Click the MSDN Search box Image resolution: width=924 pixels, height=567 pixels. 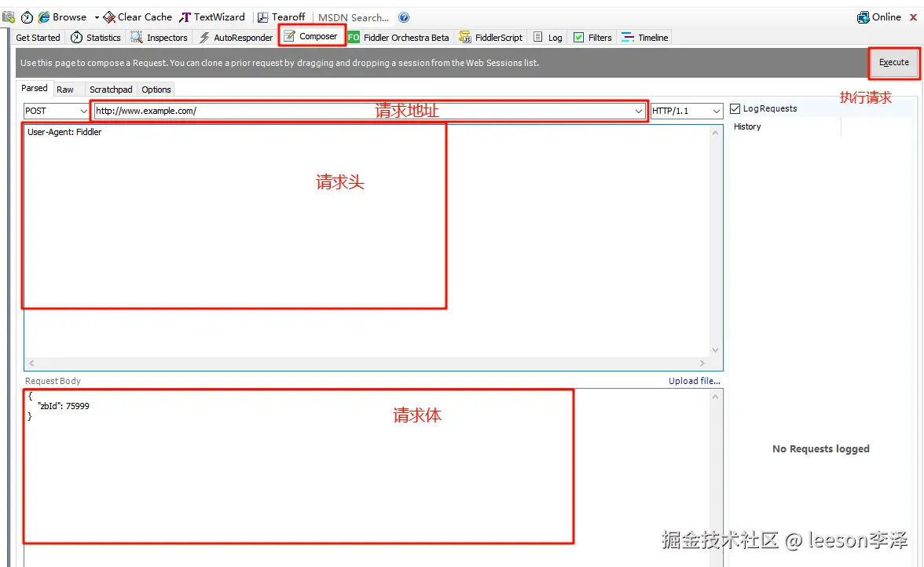[x=354, y=17]
